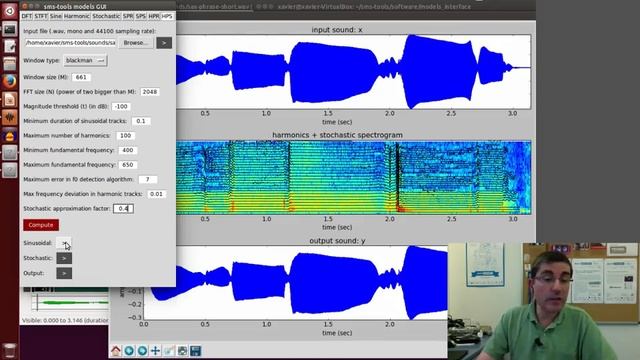Click the input file path field
The image size is (640, 360).
click(70, 43)
